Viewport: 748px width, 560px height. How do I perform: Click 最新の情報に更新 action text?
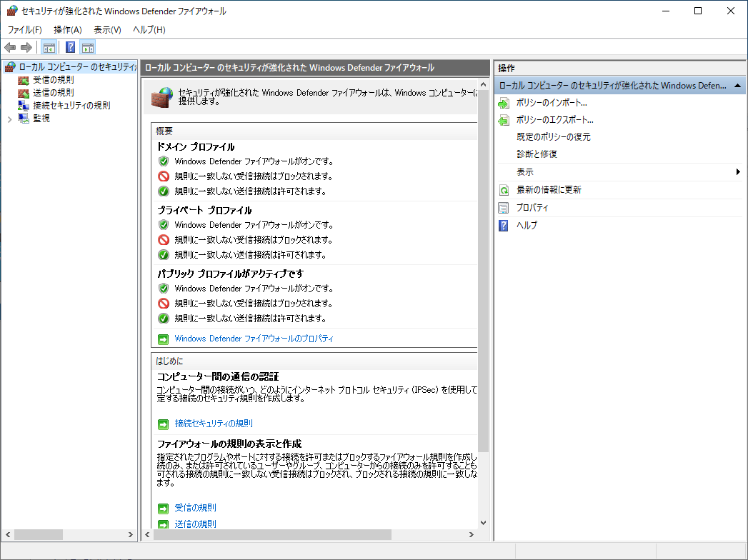[x=549, y=190]
